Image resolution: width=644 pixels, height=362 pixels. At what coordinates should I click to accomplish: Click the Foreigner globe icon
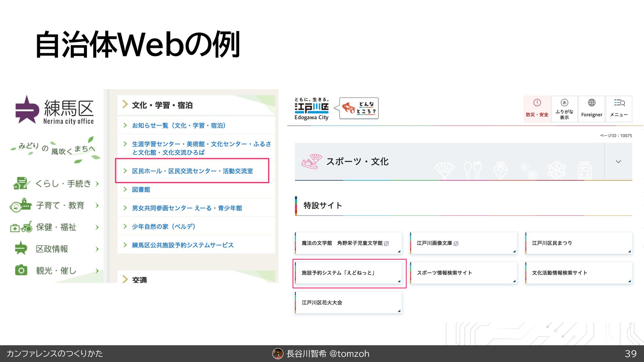coord(592,103)
